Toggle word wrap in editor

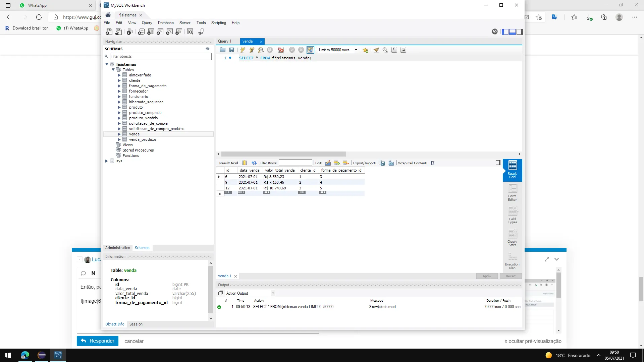(404, 50)
